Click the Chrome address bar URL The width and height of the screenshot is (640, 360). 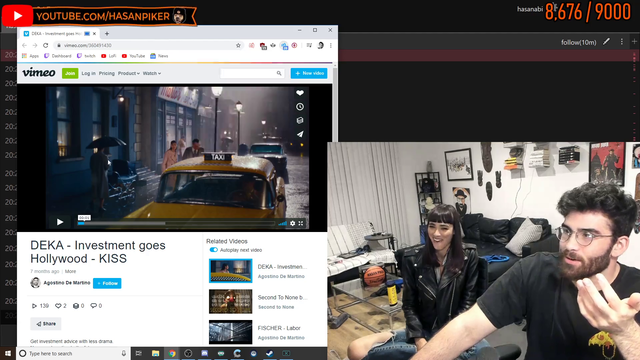[87, 45]
